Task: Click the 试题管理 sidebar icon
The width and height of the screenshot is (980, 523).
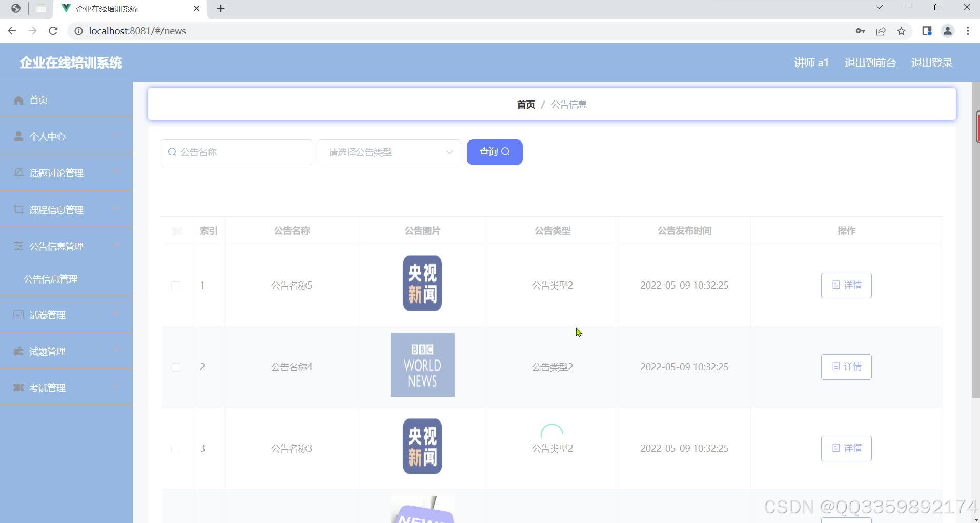Action: [18, 351]
